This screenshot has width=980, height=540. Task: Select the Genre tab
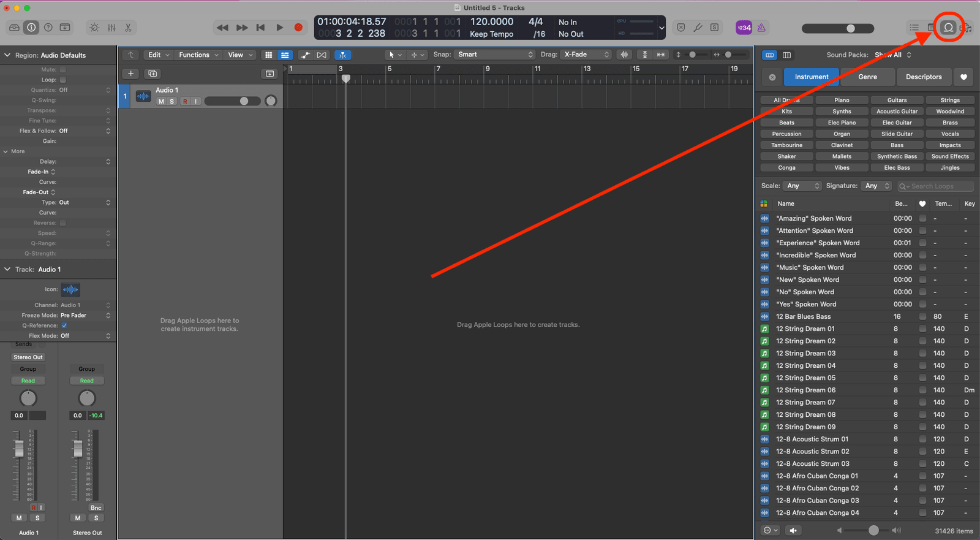(x=867, y=77)
